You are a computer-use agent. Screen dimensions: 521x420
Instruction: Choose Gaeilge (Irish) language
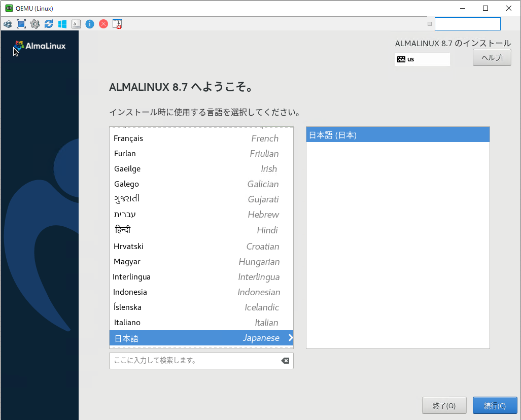pyautogui.click(x=201, y=169)
